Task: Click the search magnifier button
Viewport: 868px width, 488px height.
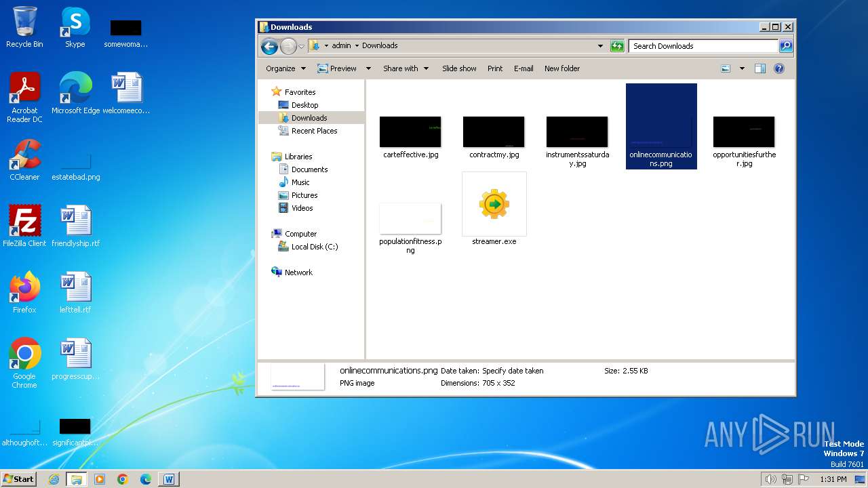Action: [x=786, y=46]
